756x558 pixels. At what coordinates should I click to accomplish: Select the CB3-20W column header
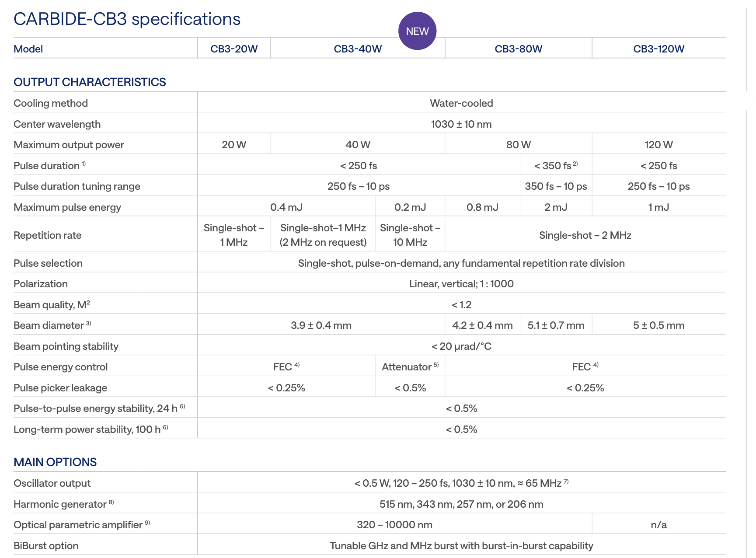(234, 49)
